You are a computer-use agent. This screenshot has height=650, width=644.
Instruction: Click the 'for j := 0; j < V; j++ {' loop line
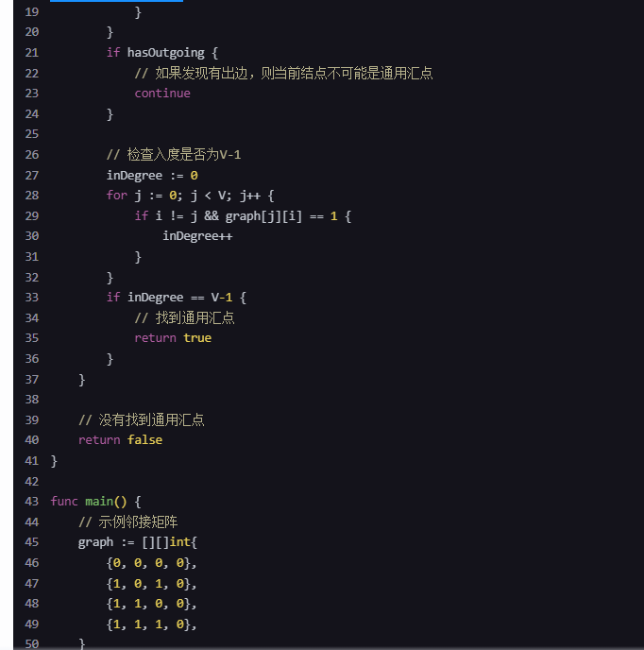(190, 196)
